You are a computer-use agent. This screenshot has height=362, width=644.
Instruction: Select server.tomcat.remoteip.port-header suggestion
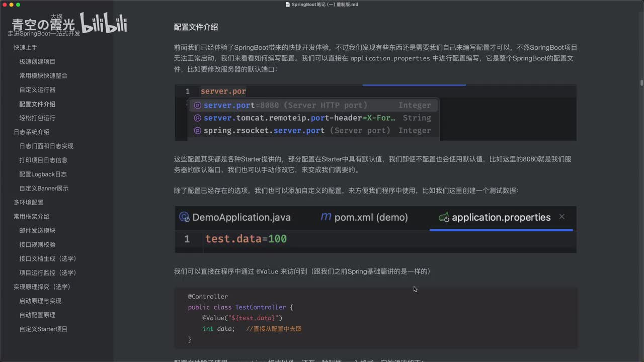pos(313,118)
